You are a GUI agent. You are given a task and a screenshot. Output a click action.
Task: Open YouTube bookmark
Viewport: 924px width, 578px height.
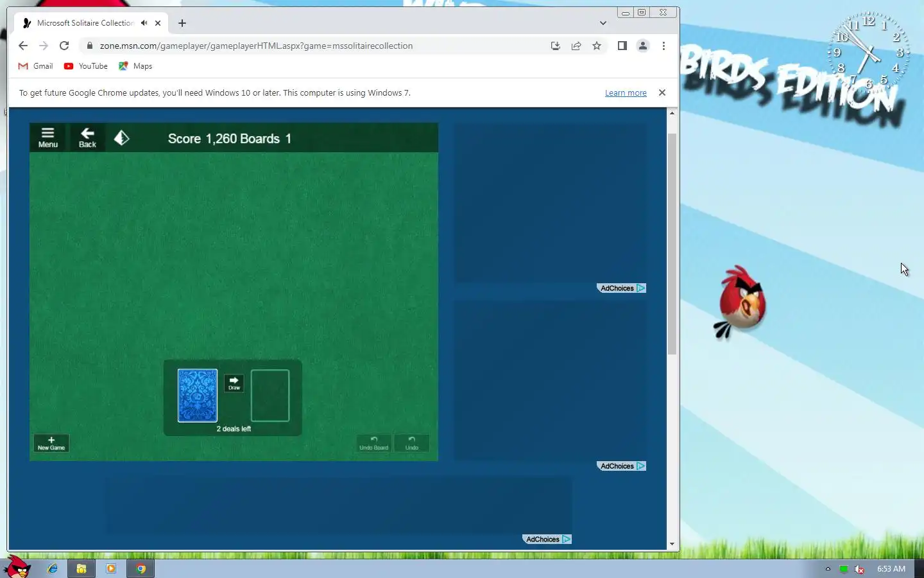[86, 66]
